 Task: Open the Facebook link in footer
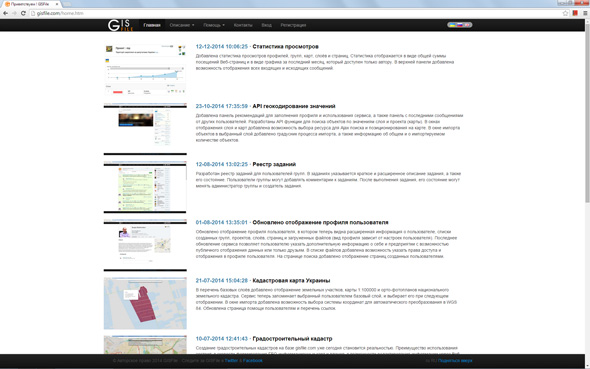[252, 360]
